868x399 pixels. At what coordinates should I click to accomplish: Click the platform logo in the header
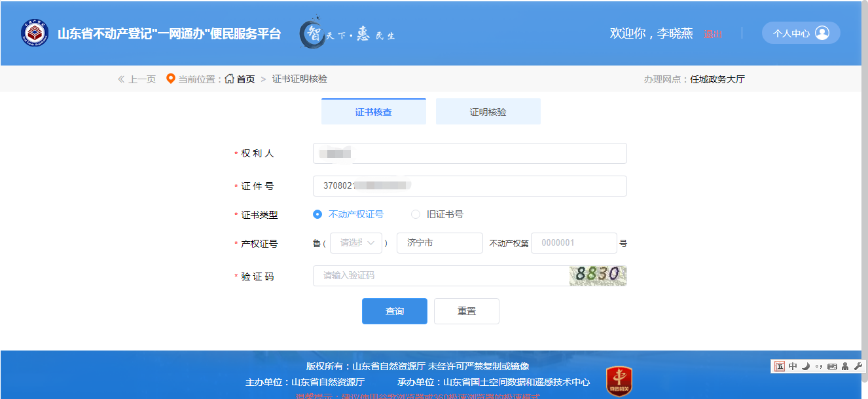(x=33, y=33)
